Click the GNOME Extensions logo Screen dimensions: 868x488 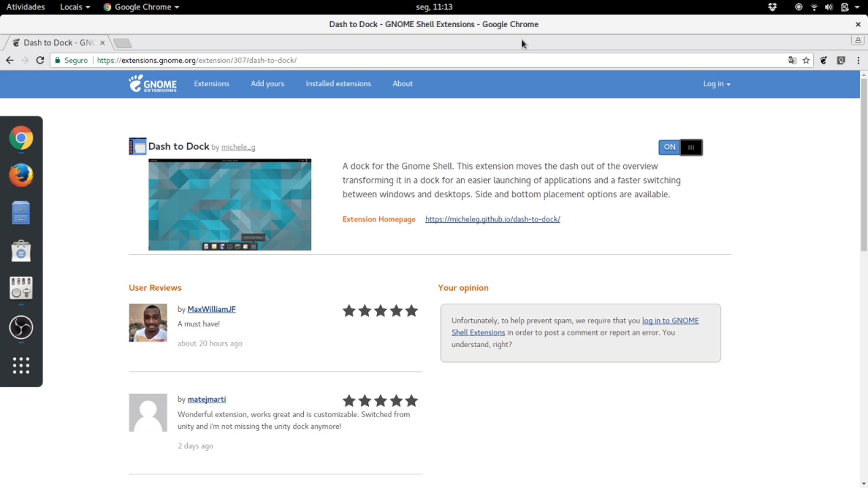[x=152, y=84]
